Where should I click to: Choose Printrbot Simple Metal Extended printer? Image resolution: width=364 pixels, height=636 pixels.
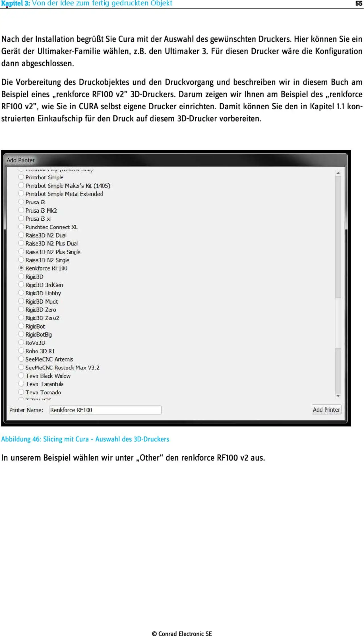21,194
